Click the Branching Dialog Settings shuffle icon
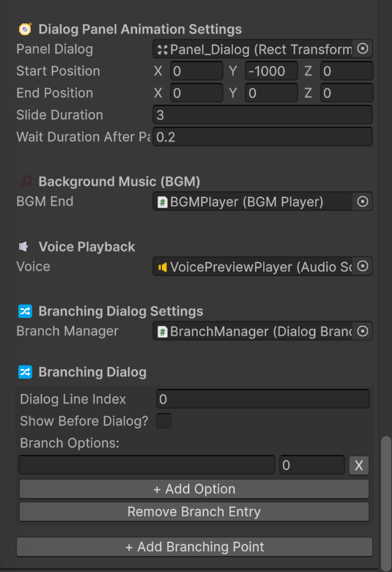This screenshot has width=392, height=572. 25,311
